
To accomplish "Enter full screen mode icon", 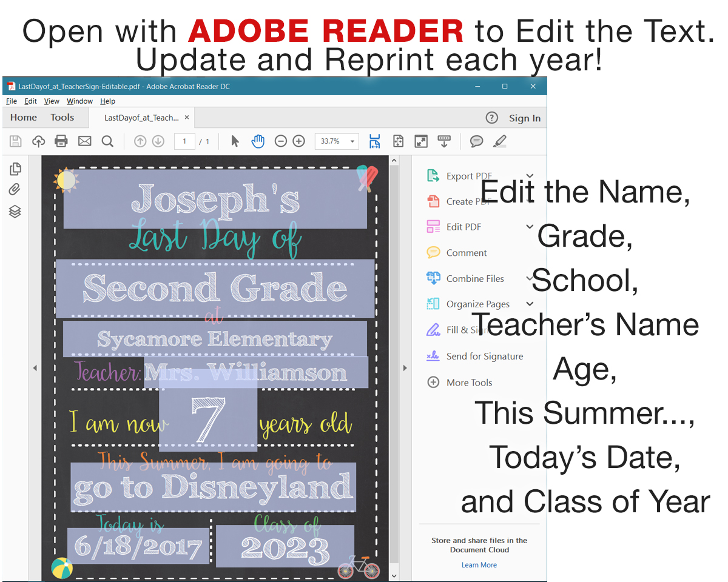I will click(421, 141).
